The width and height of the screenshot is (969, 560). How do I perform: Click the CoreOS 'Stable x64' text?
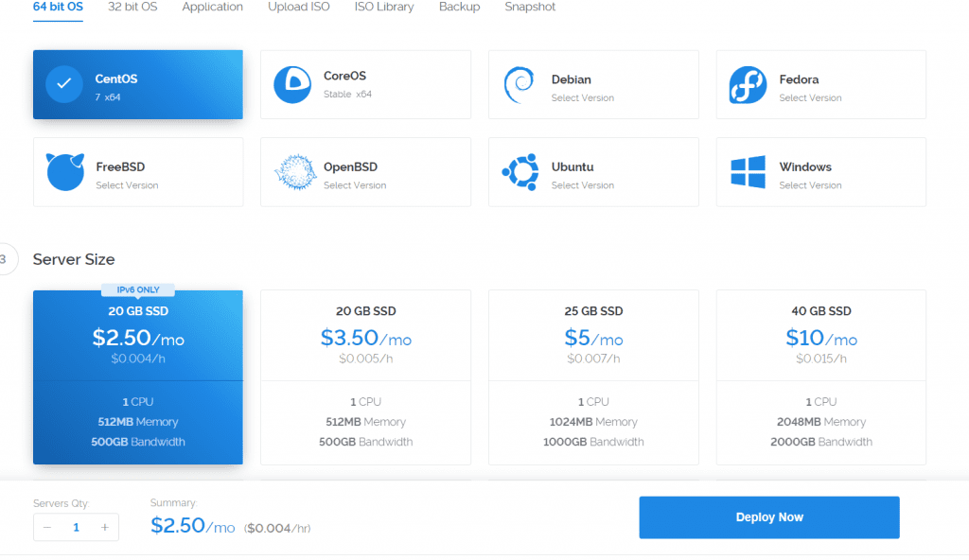347,94
